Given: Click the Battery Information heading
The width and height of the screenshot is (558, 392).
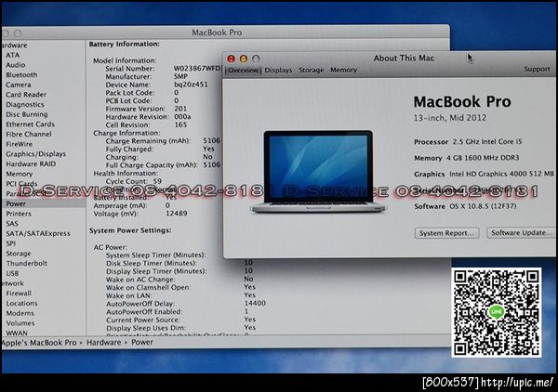Looking at the screenshot, I should [125, 44].
